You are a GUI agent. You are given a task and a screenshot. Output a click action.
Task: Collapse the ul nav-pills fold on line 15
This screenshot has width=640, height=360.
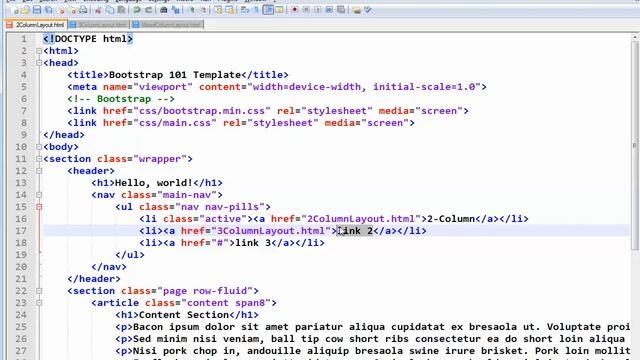(x=39, y=207)
